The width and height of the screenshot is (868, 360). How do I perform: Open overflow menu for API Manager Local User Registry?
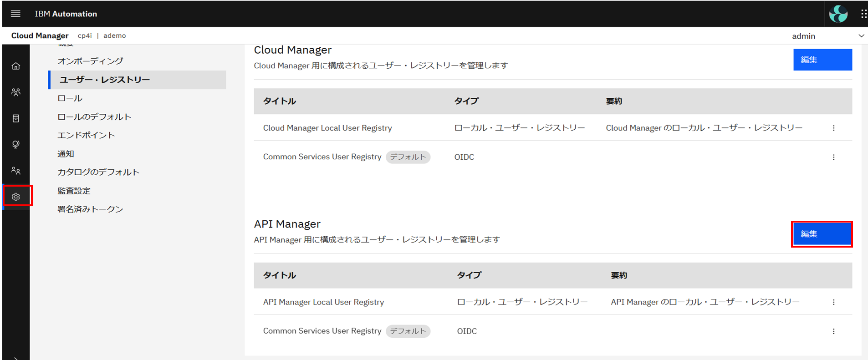coord(834,302)
